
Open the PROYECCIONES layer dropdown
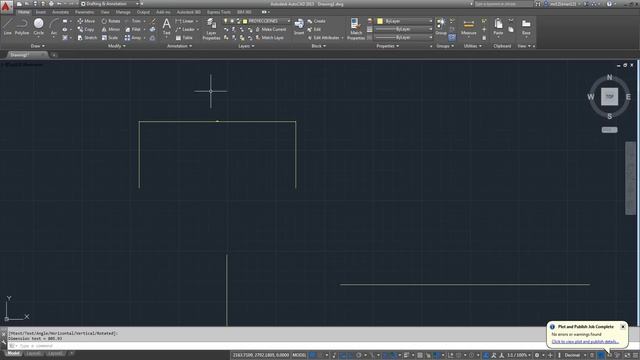pos(289,21)
